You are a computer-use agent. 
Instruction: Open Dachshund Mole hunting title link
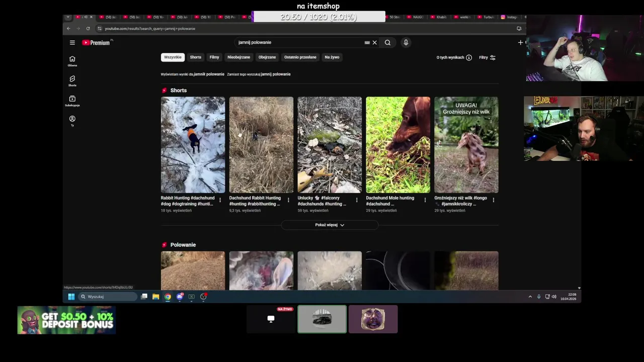click(390, 201)
